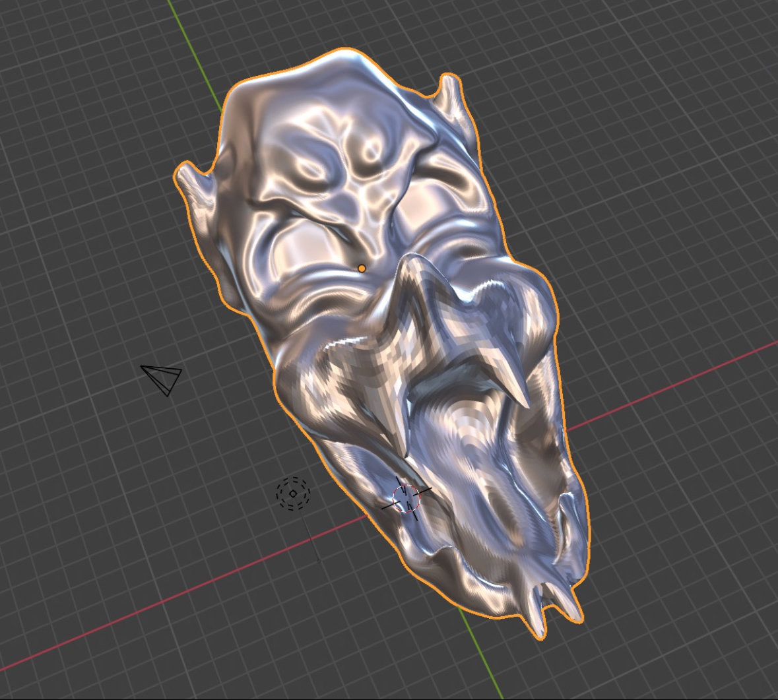Click the orange object origin dot
This screenshot has width=778, height=700.
363,267
